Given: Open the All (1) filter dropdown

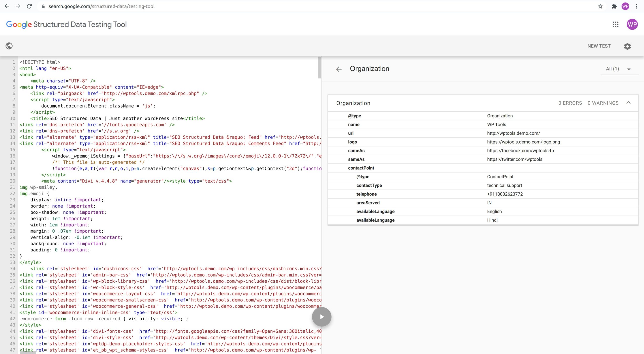Looking at the screenshot, I should tap(619, 69).
